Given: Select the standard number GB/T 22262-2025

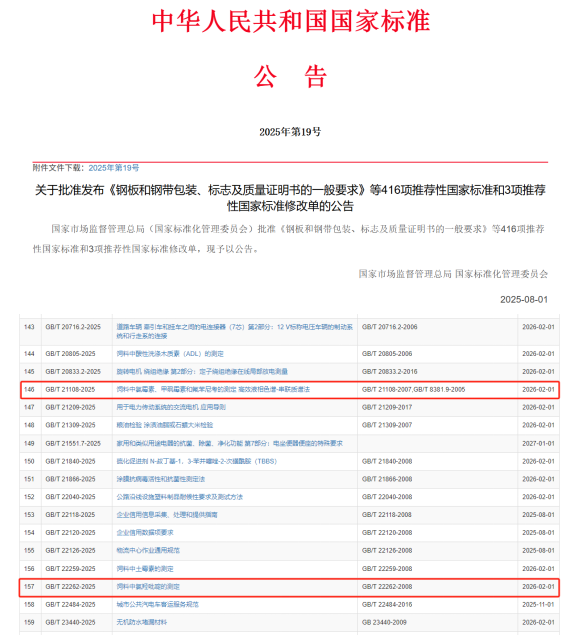Looking at the screenshot, I should tap(70, 587).
